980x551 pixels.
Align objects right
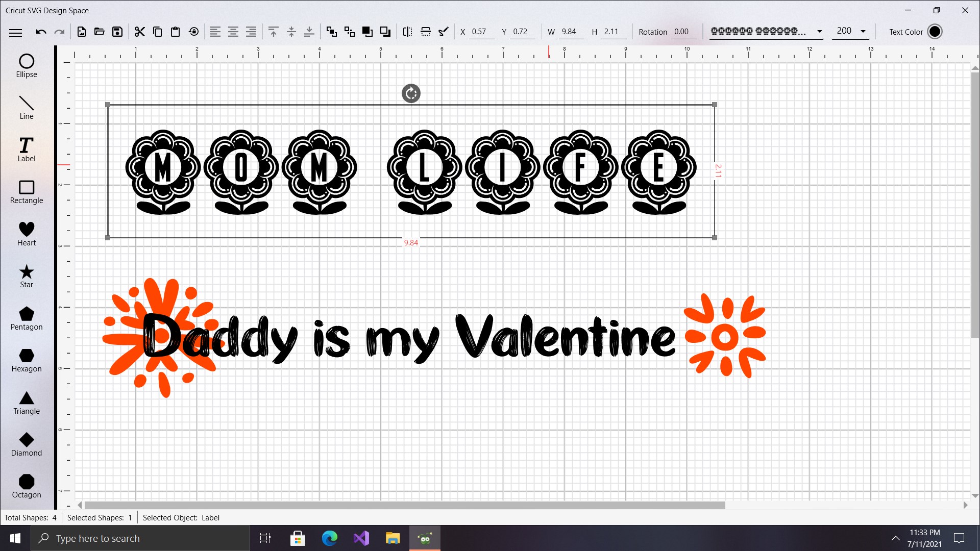coord(251,32)
